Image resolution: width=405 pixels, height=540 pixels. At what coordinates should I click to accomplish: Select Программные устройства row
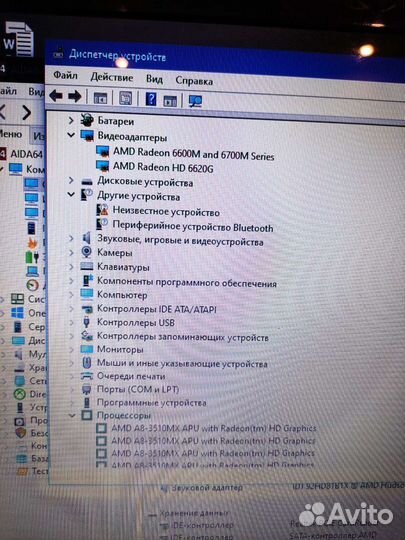152,402
